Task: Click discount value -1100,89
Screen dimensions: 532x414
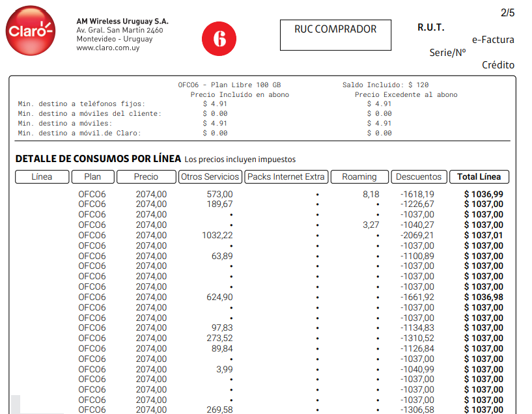Action: pyautogui.click(x=417, y=256)
